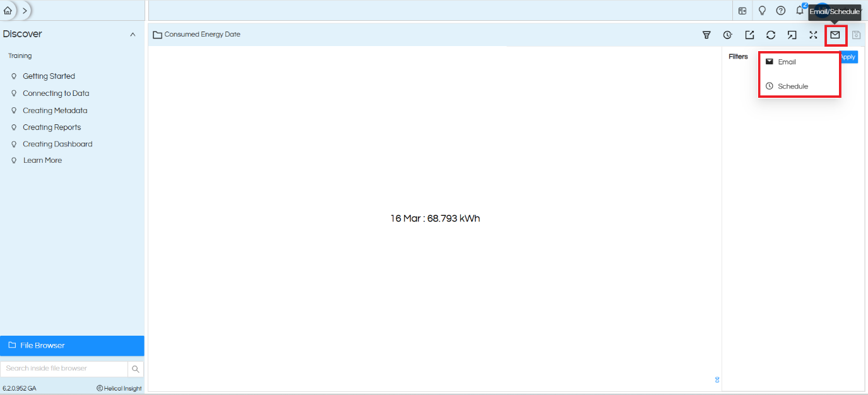Click the clock cache icon
868x395 pixels.
pos(728,35)
